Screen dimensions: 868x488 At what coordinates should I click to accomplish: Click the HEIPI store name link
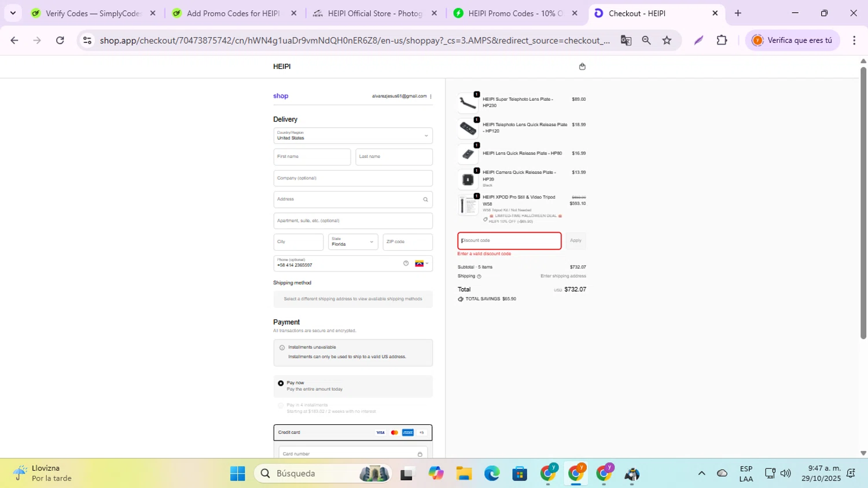(282, 67)
